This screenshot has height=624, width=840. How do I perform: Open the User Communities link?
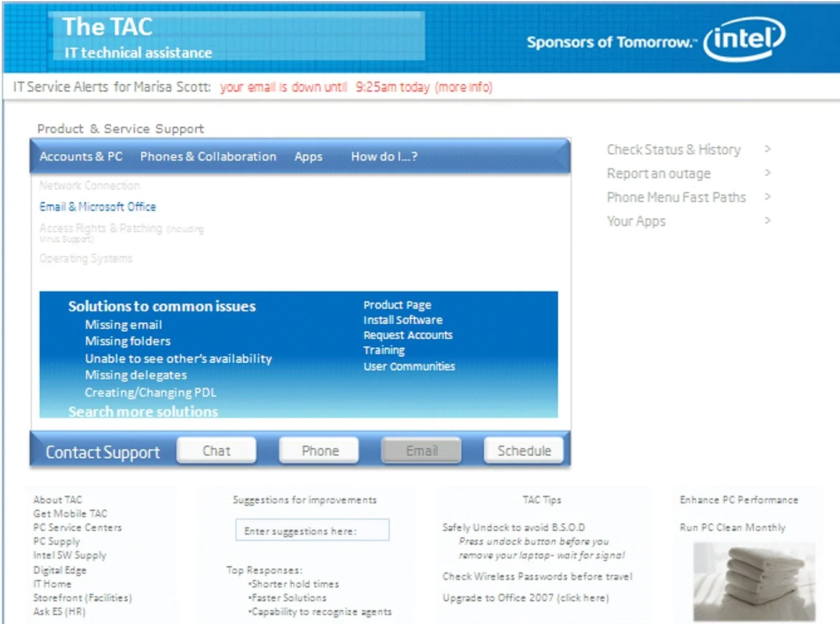point(409,366)
